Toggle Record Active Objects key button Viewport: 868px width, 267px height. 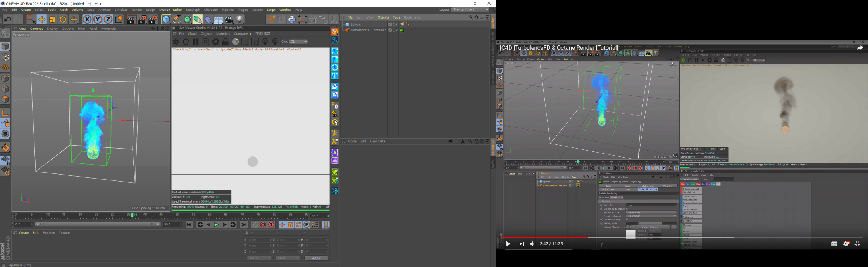coord(254,225)
